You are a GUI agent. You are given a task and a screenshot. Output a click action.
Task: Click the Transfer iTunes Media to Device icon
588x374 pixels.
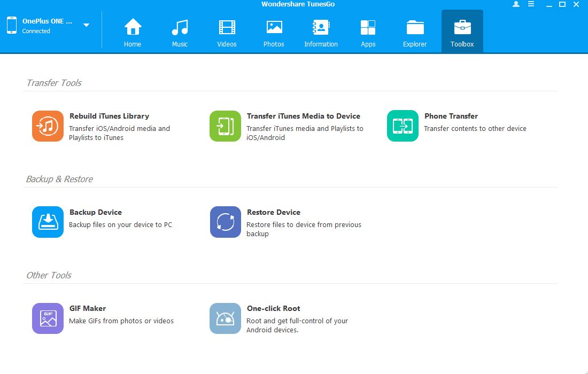click(x=225, y=126)
